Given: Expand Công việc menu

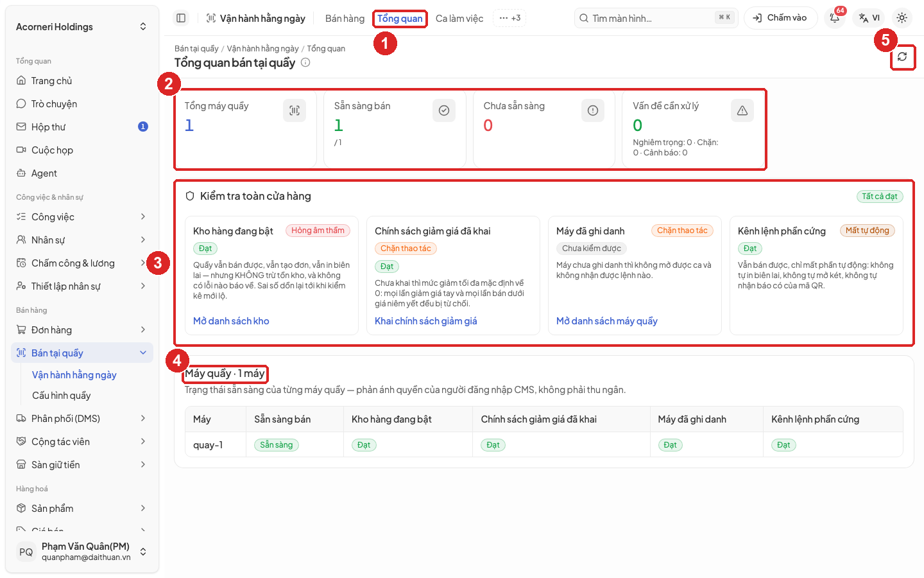Looking at the screenshot, I should 82,217.
